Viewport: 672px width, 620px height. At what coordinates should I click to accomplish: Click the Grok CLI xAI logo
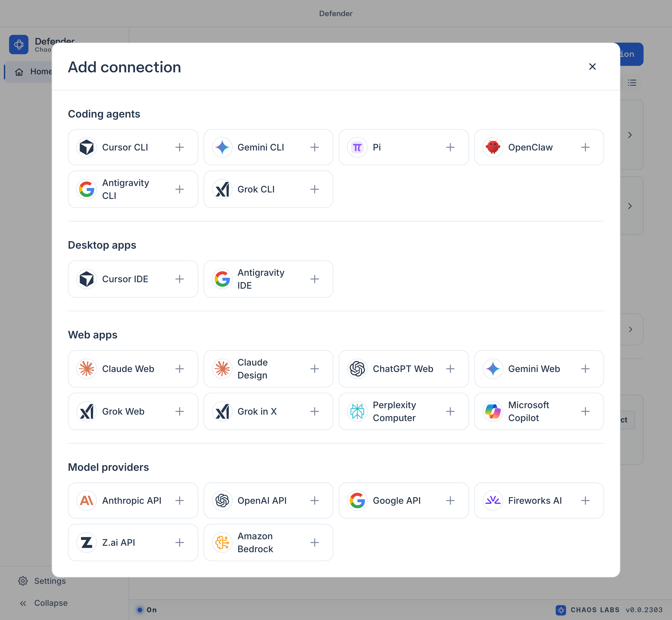[x=222, y=189]
